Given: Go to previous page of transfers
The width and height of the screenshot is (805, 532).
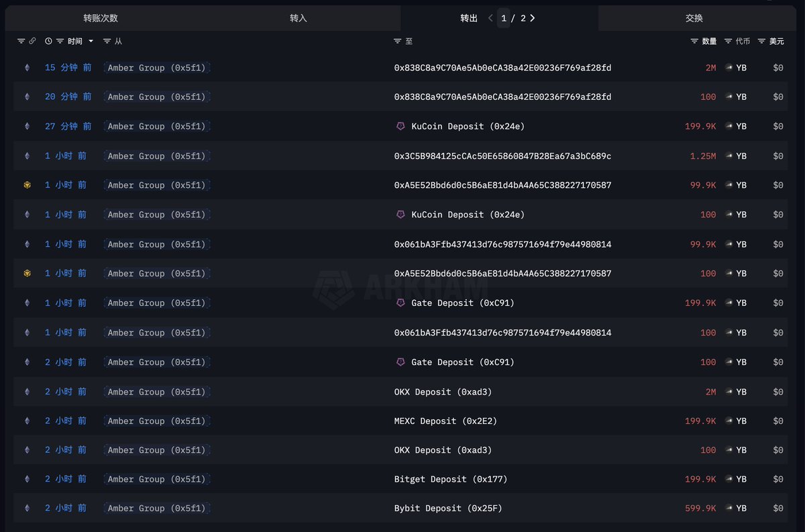Looking at the screenshot, I should (490, 18).
